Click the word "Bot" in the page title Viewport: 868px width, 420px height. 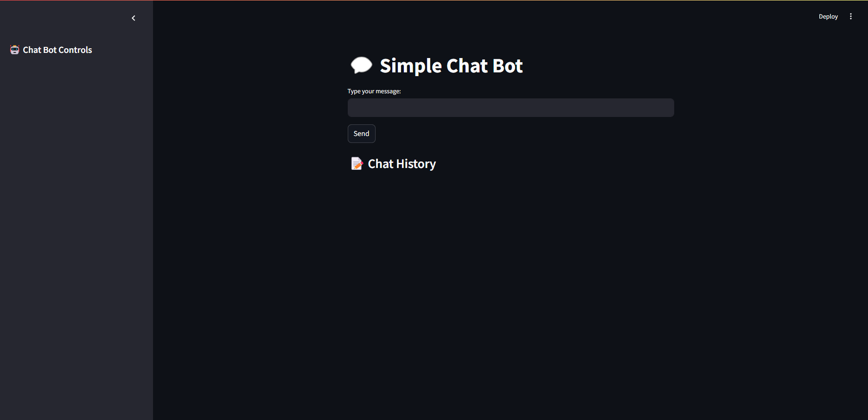(507, 66)
